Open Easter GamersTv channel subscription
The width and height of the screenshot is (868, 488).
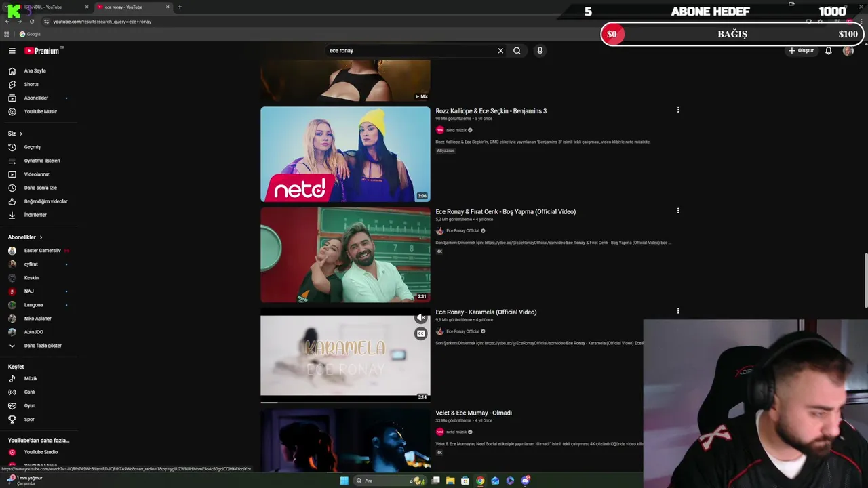38,251
